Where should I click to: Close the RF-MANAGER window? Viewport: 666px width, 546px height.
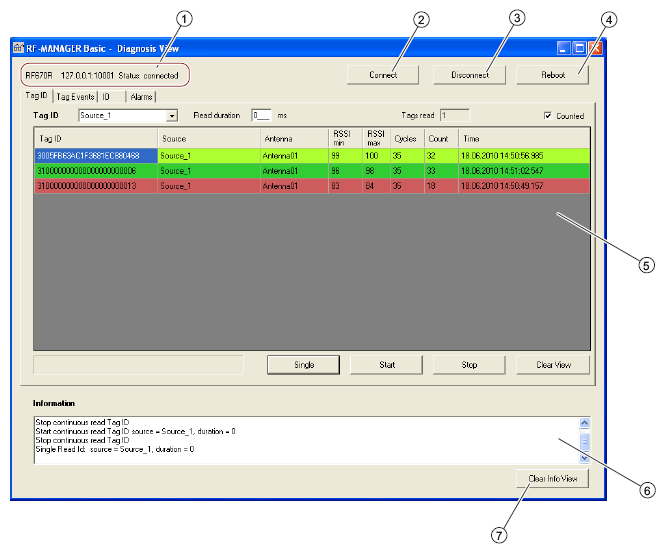[x=595, y=48]
